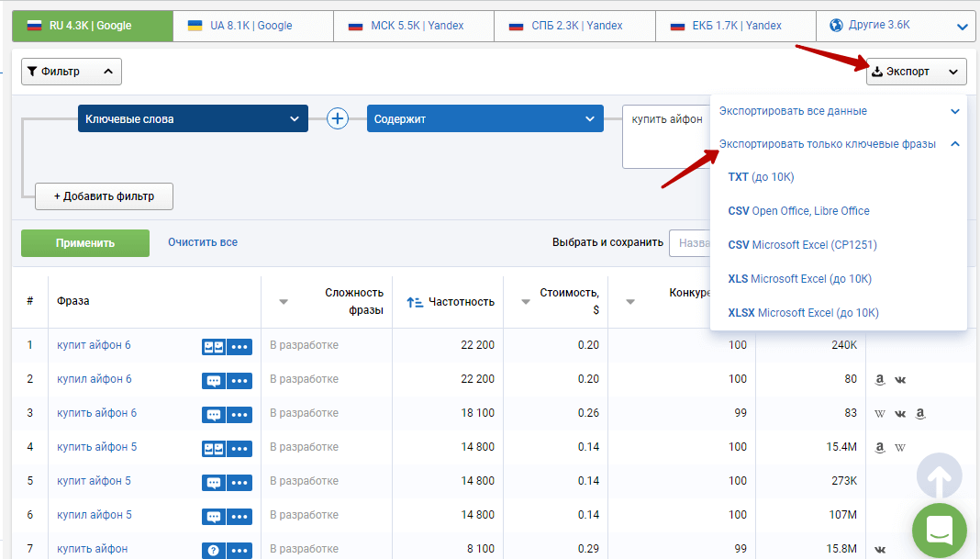The image size is (980, 559).
Task: Open the Содержит condition dropdown
Action: (484, 118)
